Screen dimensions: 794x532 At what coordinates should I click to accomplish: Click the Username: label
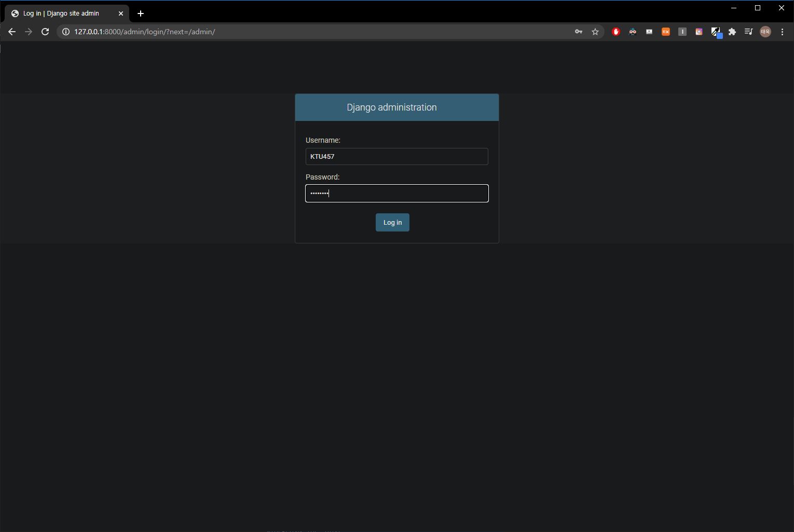[x=323, y=140]
